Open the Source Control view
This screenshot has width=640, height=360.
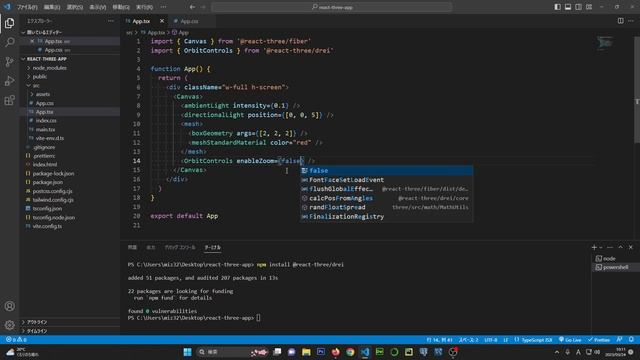point(9,62)
